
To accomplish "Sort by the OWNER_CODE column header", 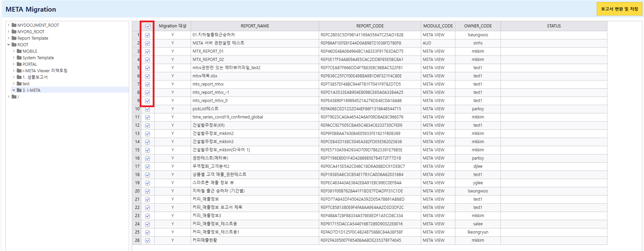I will (478, 26).
